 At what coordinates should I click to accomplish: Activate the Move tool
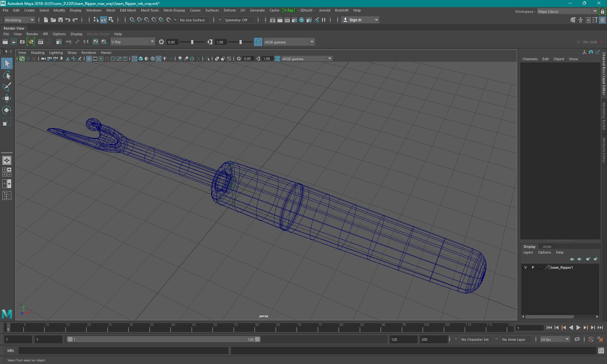click(7, 98)
